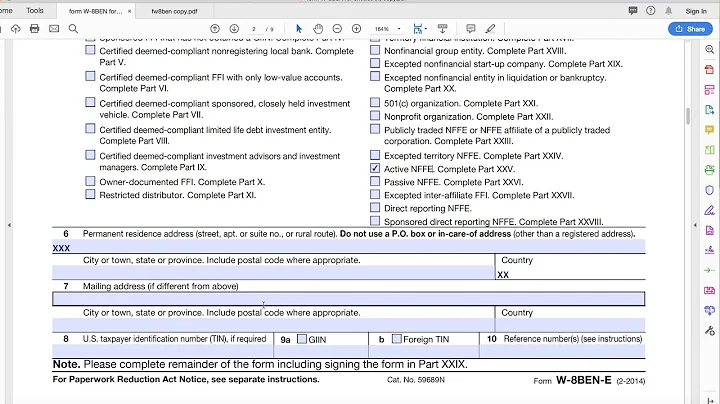Click the email envelope icon

point(54,29)
